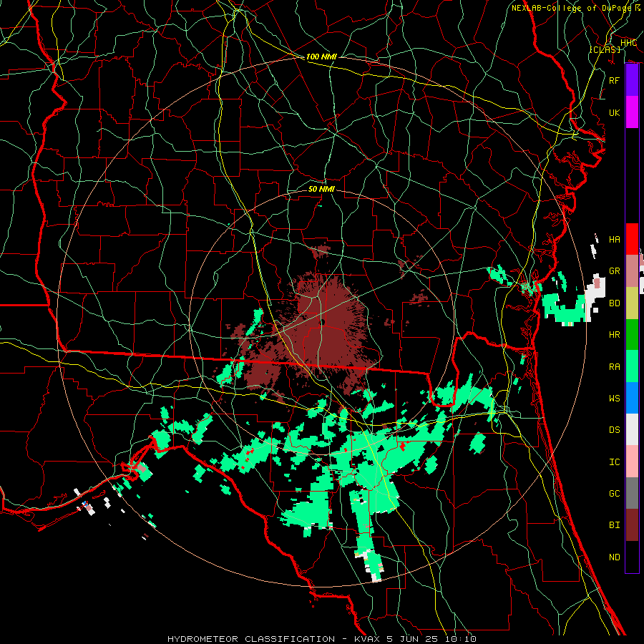Click the DS white legend swatch
Screen dimensions: 644x644
632,429
